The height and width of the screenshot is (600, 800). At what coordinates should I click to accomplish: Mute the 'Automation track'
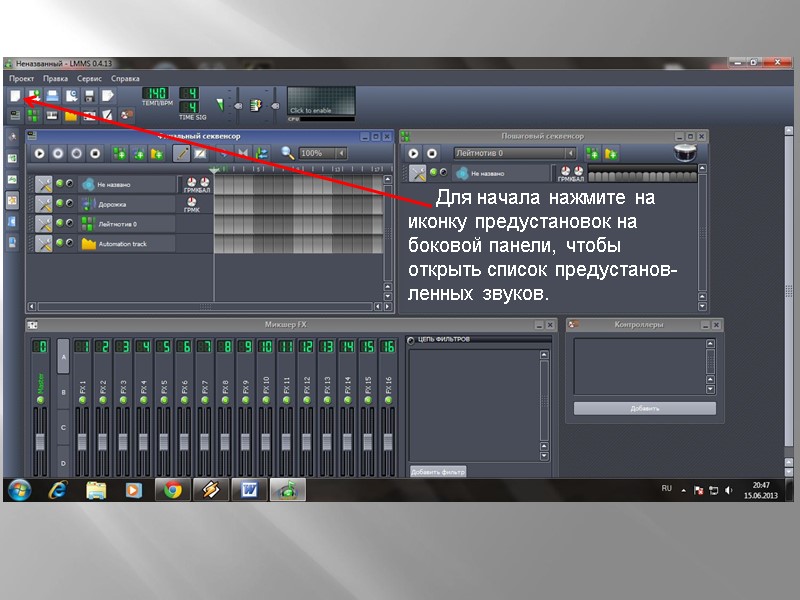pyautogui.click(x=60, y=243)
